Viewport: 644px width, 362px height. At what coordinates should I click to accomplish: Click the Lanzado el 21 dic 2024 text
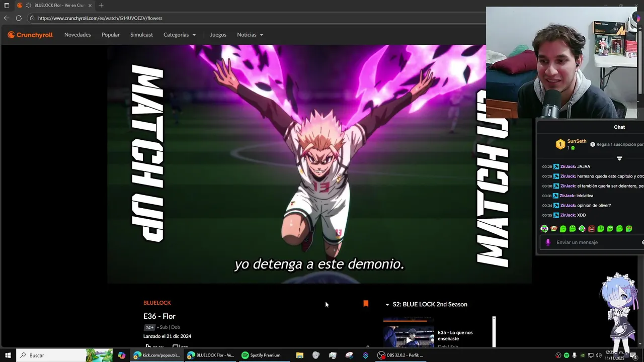click(167, 336)
